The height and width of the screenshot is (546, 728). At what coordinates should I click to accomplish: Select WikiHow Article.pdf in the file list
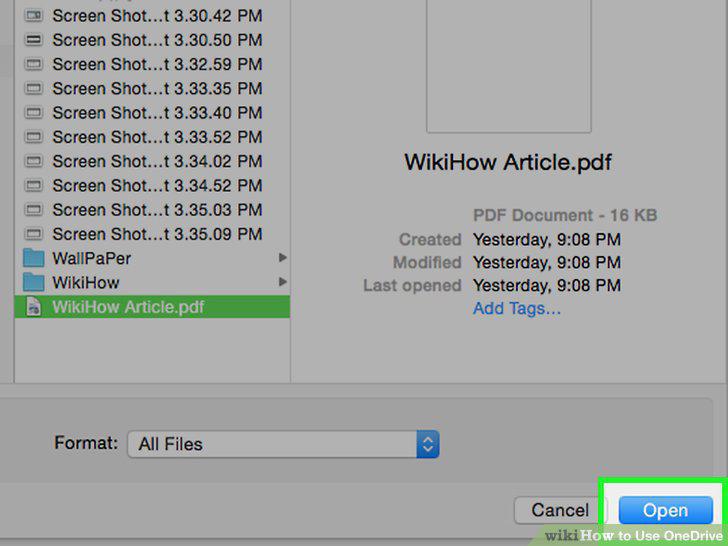pos(152,307)
